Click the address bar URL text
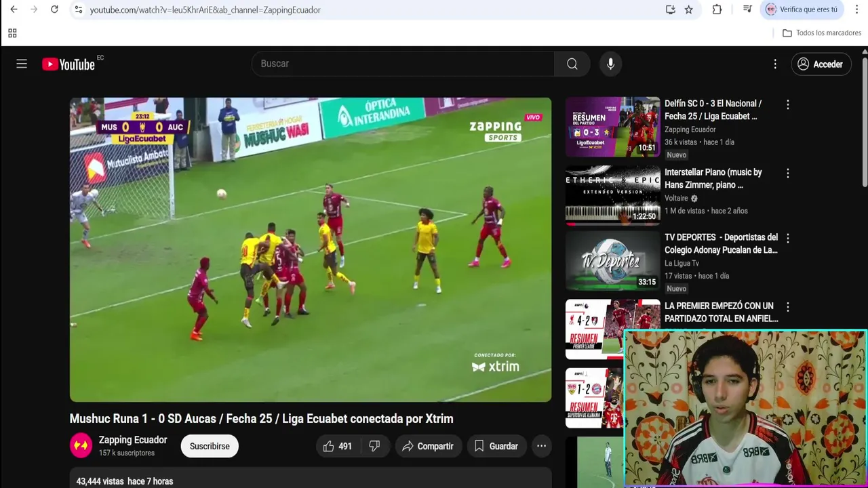The image size is (868, 488). (x=205, y=10)
